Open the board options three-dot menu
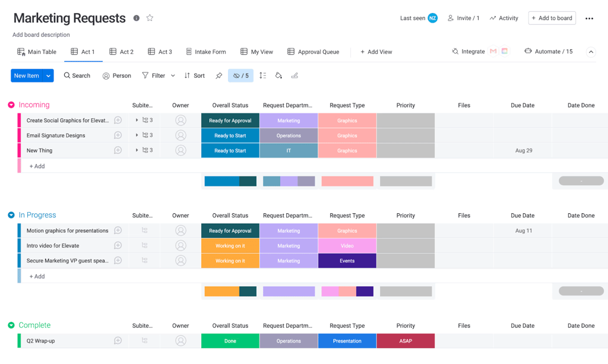Viewport: 608px width, 364px height. [x=589, y=18]
